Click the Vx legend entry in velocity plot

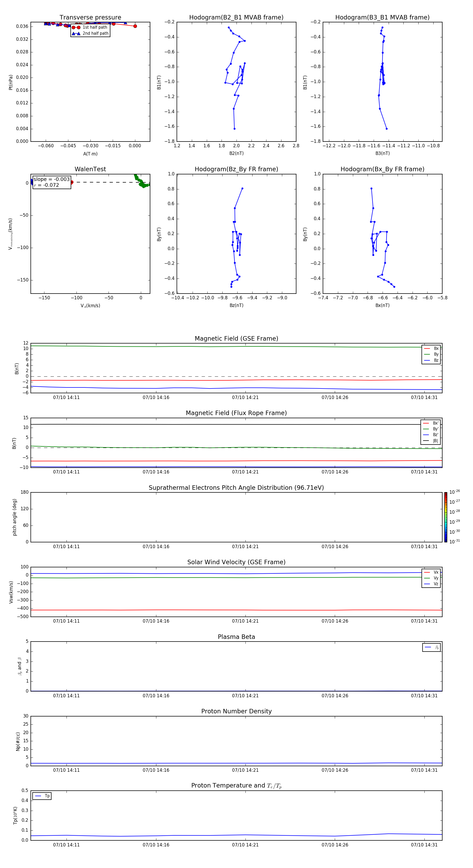tap(431, 572)
